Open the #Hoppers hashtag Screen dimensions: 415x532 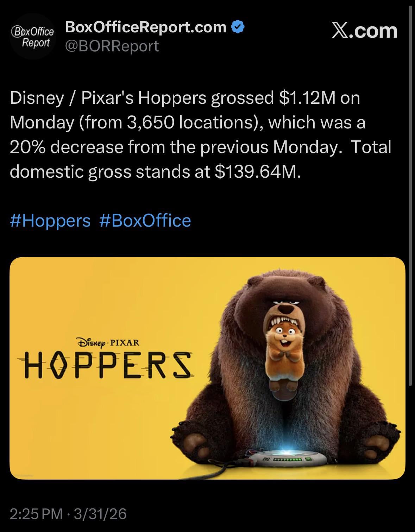coord(50,221)
